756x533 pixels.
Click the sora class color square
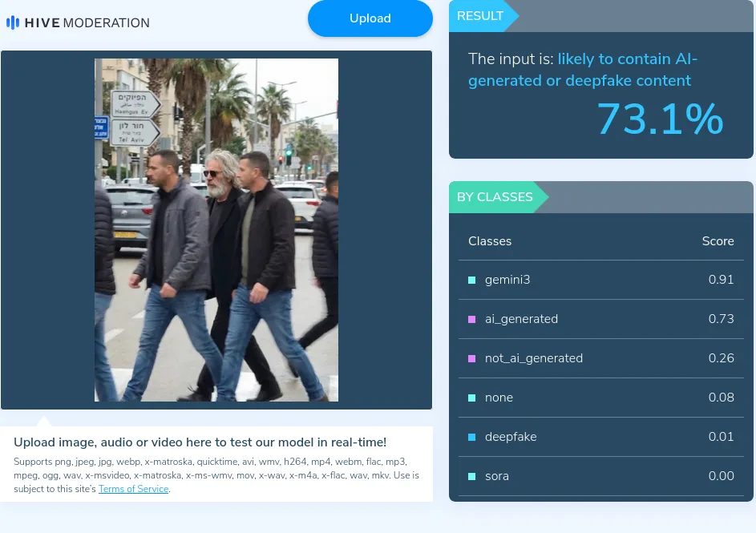pyautogui.click(x=472, y=477)
